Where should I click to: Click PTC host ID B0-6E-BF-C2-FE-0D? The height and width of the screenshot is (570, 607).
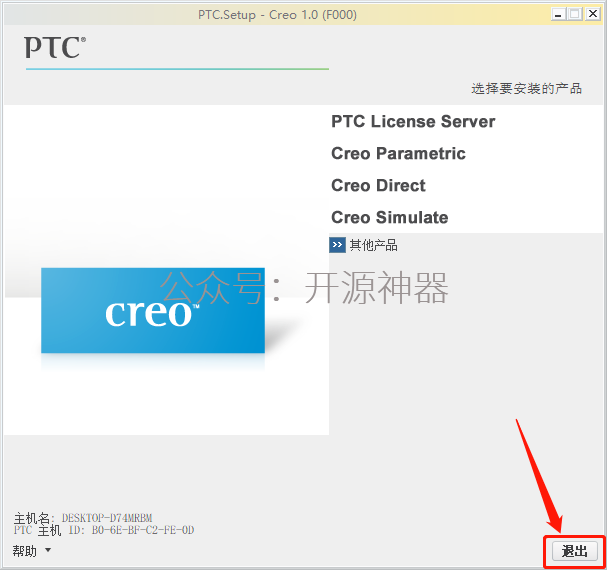143,530
